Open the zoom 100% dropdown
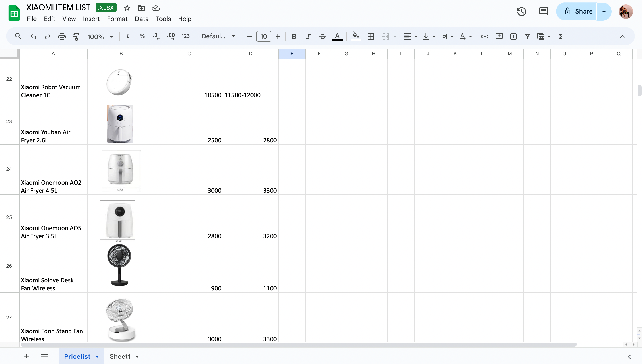Screen dimensions: 642x364 [100, 37]
